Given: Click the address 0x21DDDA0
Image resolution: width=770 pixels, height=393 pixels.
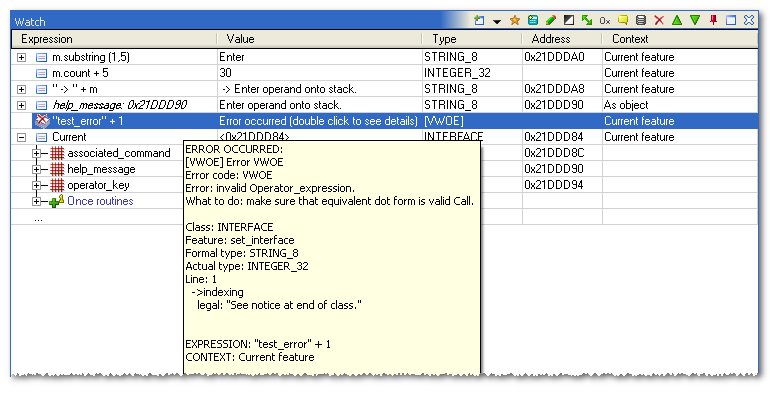Looking at the screenshot, I should 554,57.
